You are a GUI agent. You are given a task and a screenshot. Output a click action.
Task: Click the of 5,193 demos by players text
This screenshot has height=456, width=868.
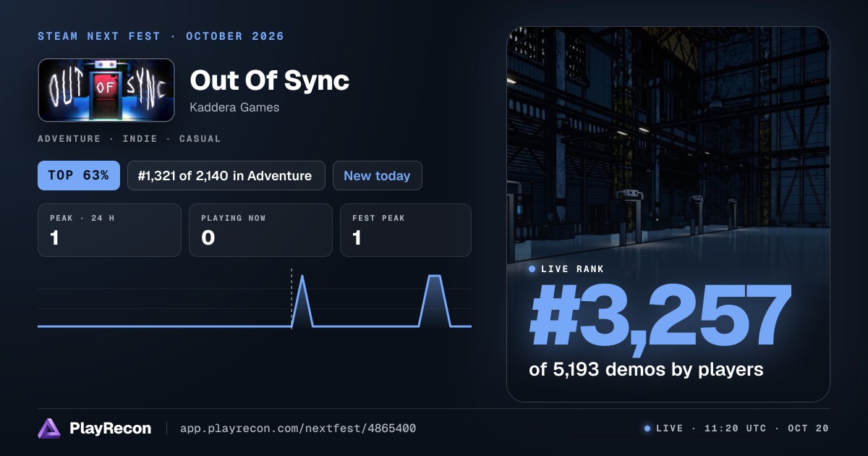coord(646,369)
